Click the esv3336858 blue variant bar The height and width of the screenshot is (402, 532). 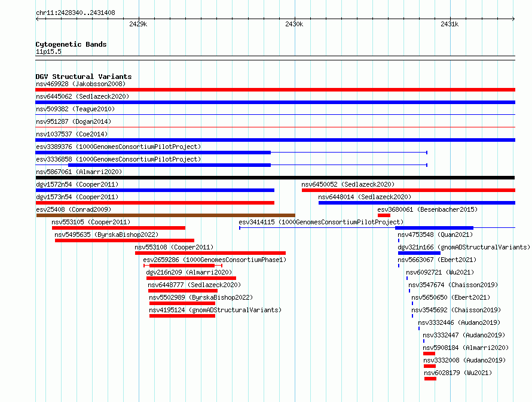coord(169,165)
